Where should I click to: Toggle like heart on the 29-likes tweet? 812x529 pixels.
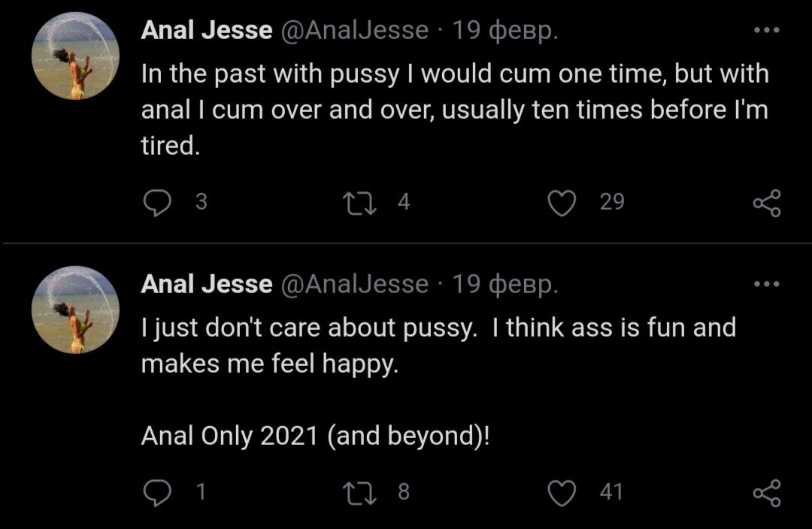[x=562, y=203]
